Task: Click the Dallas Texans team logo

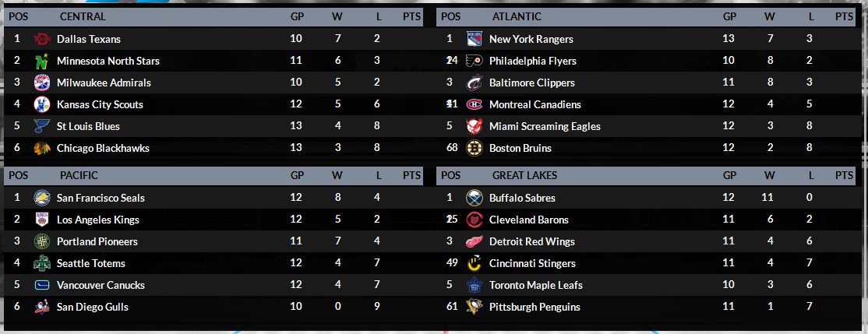Action: click(x=42, y=39)
